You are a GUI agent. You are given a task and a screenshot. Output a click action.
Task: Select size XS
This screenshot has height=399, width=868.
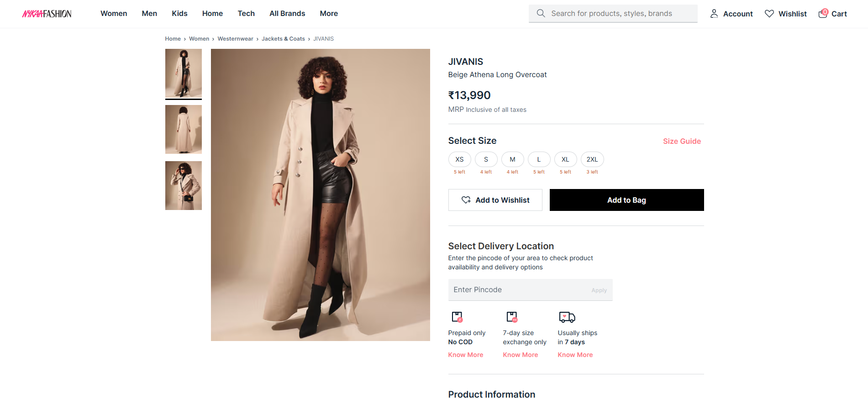(x=459, y=159)
